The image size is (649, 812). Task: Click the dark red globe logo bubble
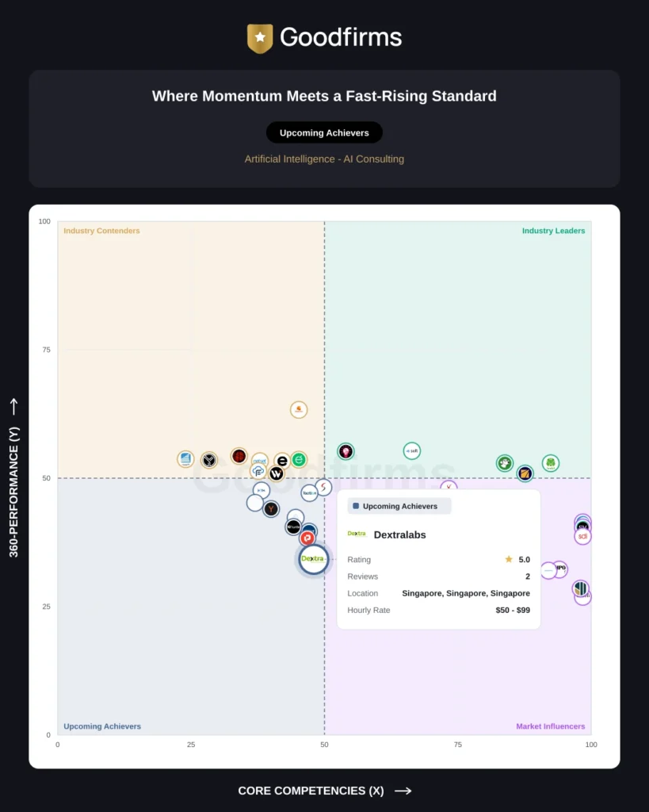[239, 456]
